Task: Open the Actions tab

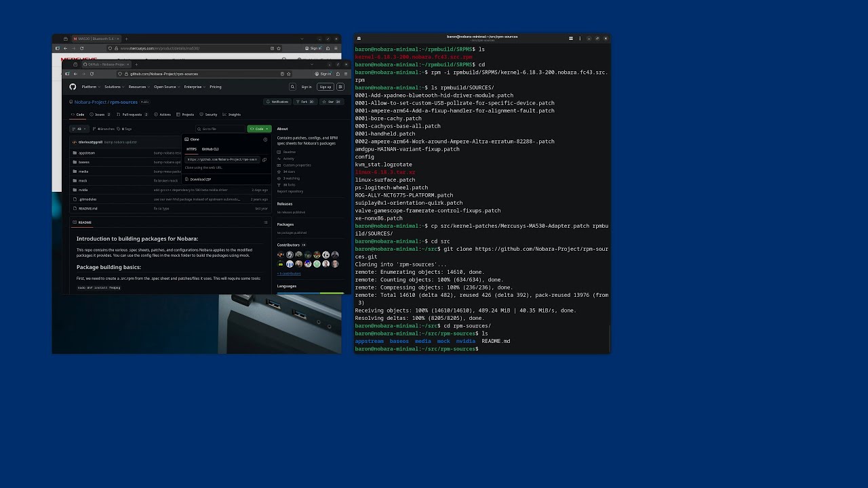Action: pyautogui.click(x=163, y=115)
